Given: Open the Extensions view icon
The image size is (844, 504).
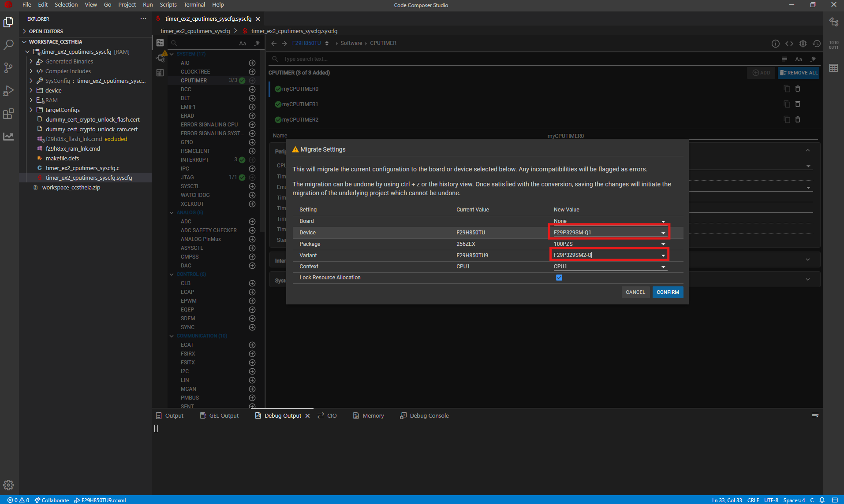Looking at the screenshot, I should point(8,114).
